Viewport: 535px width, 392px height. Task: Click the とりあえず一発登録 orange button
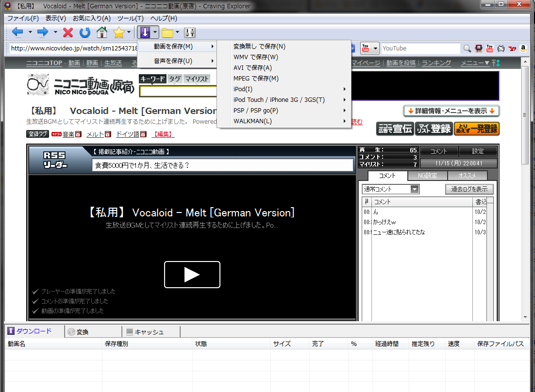[477, 129]
